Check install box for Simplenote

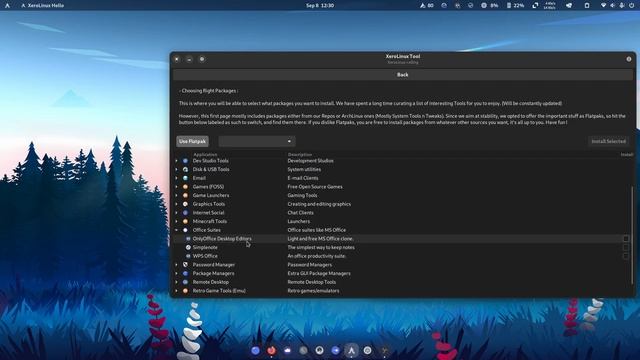click(626, 247)
